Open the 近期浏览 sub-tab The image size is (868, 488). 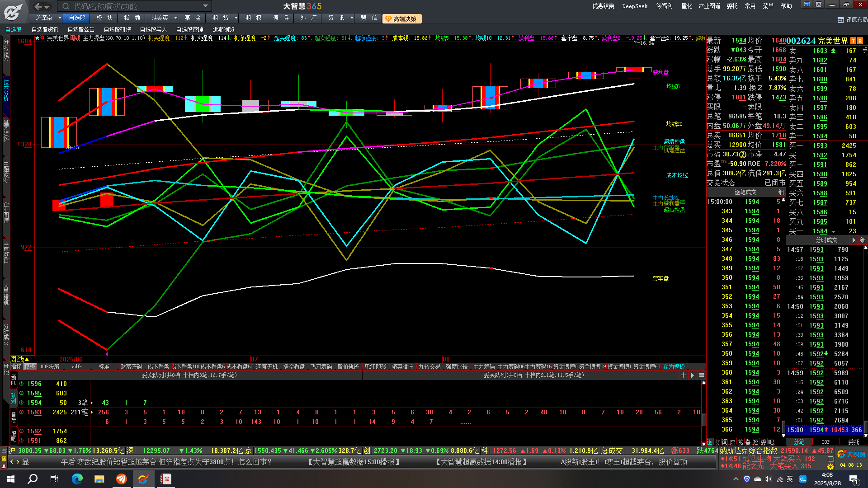point(223,29)
